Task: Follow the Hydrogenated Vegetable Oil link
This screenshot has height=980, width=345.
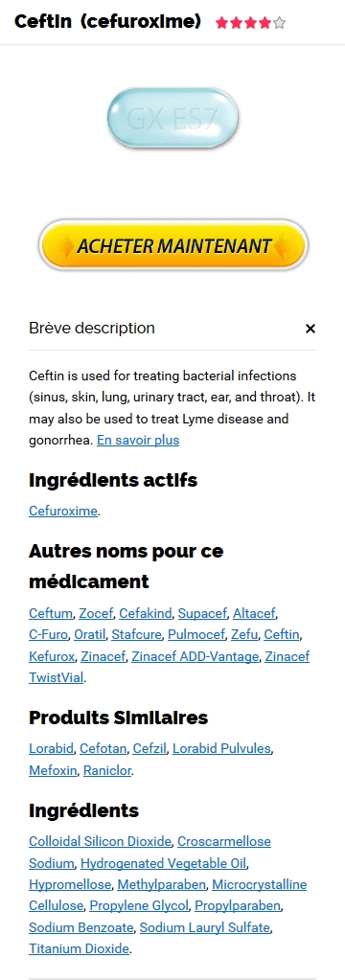Action: pos(163,863)
